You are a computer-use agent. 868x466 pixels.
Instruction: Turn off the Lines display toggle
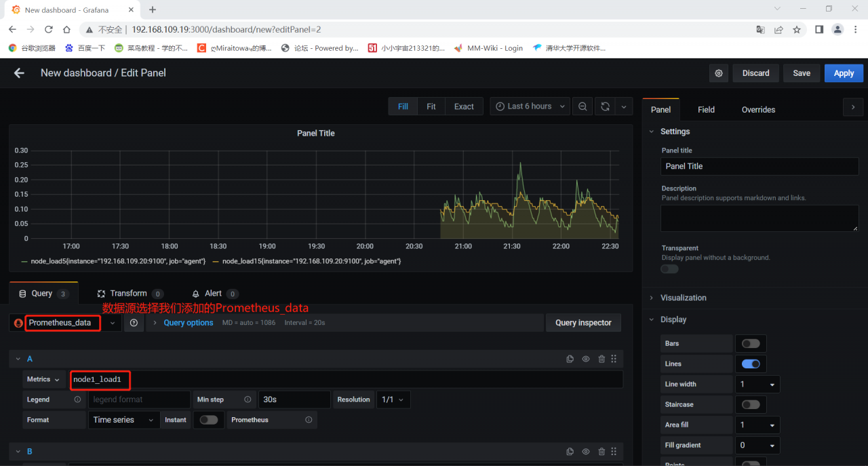click(751, 364)
